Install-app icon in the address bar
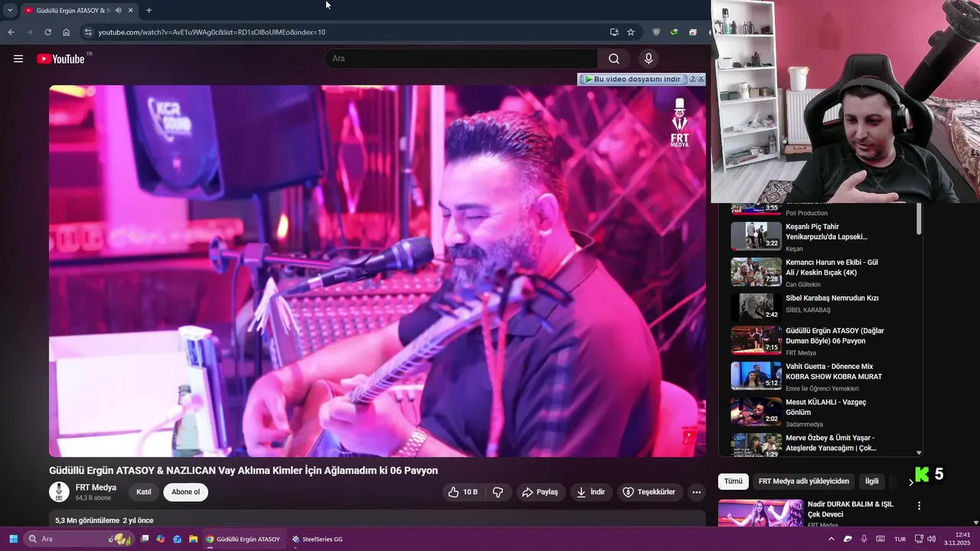980x551 pixels. [614, 32]
